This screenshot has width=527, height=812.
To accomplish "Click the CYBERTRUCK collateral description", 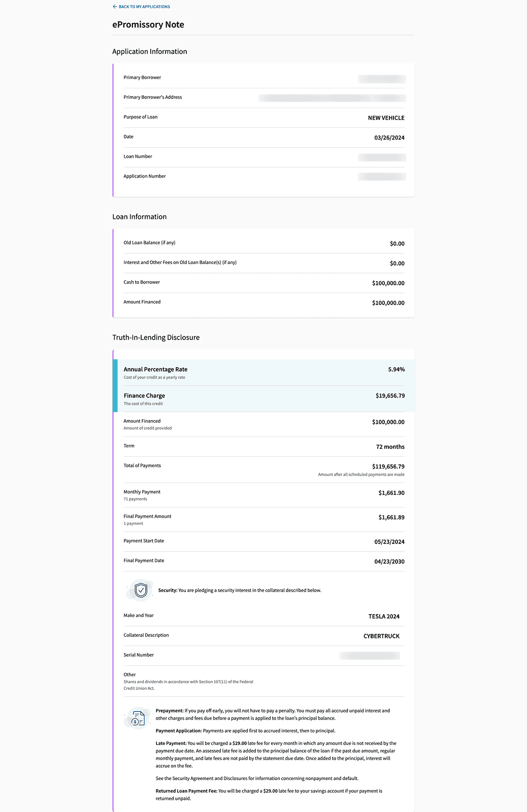I will (381, 636).
